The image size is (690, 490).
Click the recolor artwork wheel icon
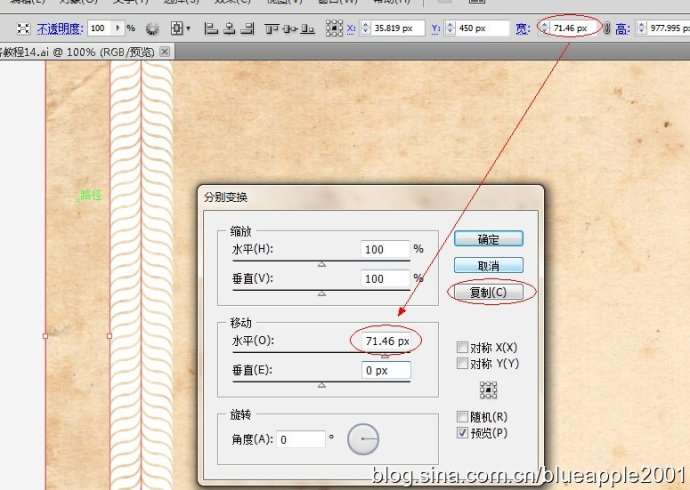click(152, 29)
